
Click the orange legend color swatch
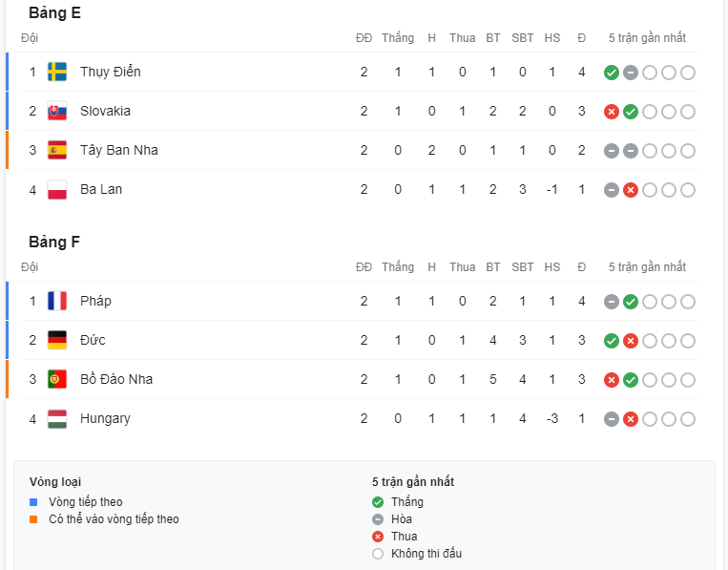click(x=33, y=519)
